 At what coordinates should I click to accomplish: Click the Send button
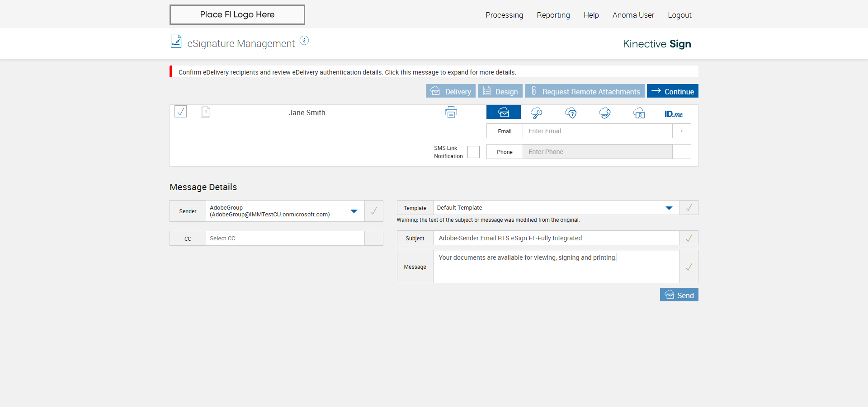coord(679,295)
